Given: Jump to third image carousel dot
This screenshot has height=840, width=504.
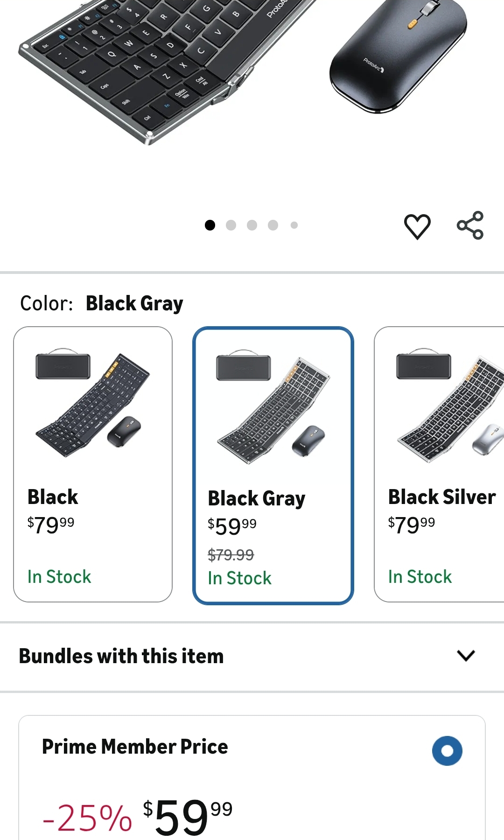Looking at the screenshot, I should click(252, 225).
